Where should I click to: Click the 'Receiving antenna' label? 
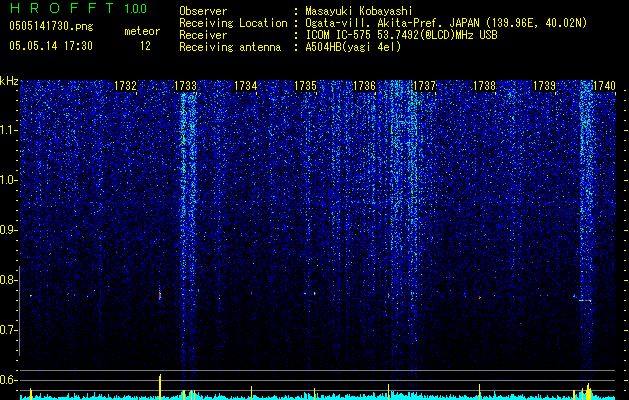point(230,47)
